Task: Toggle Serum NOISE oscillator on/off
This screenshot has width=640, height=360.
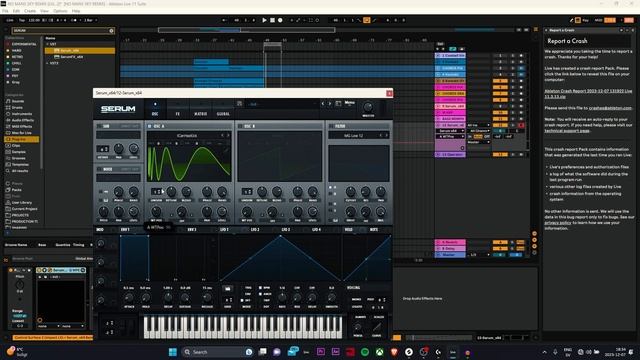Action: [x=99, y=169]
